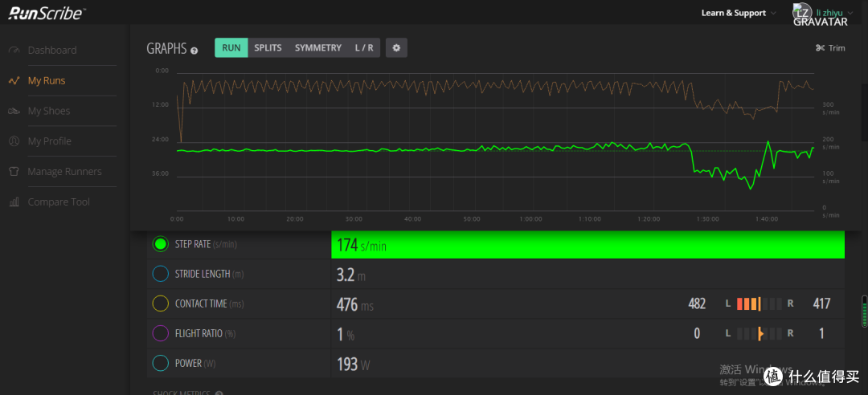868x395 pixels.
Task: Toggle the Stride Length metric circle
Action: pyautogui.click(x=161, y=274)
